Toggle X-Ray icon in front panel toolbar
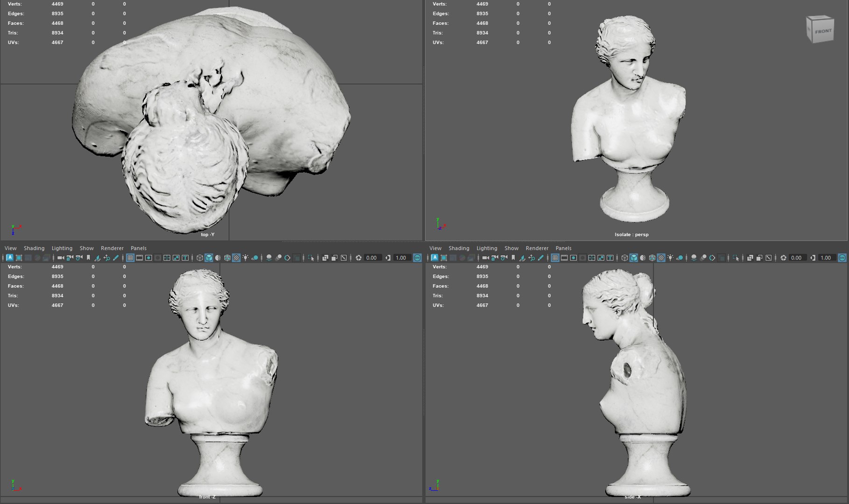Viewport: 849px width, 504px height. click(325, 258)
